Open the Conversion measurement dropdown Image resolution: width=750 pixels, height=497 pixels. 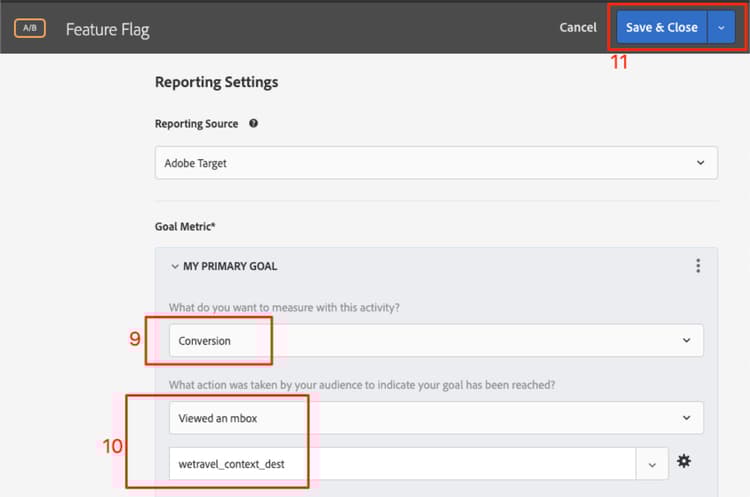(x=436, y=340)
